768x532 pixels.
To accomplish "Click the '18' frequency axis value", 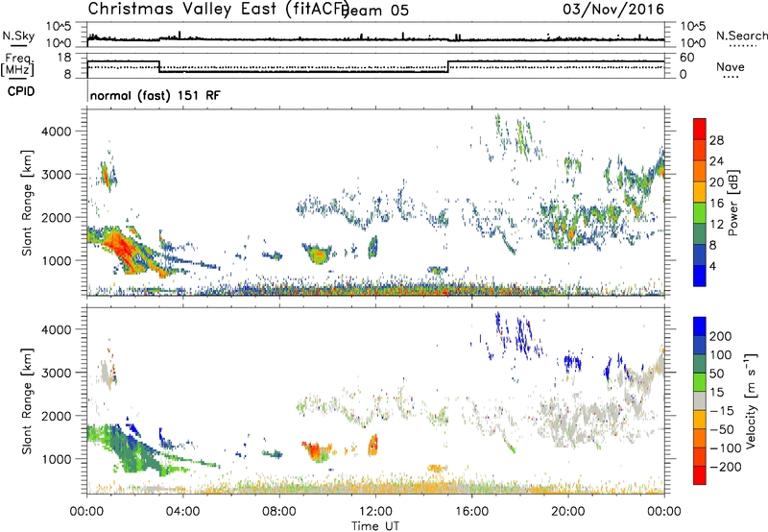I will (64, 58).
